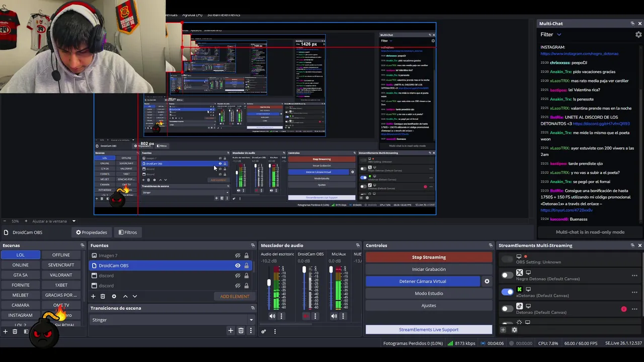
Task: Move selected source down
Action: click(x=134, y=297)
